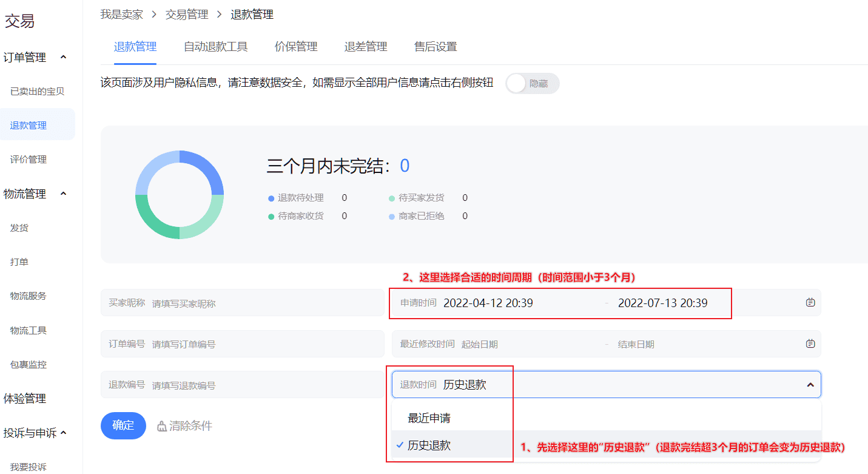This screenshot has height=474, width=868.
Task: Click the collapse chevron on 退款时间 dropdown
Action: pyautogui.click(x=810, y=384)
